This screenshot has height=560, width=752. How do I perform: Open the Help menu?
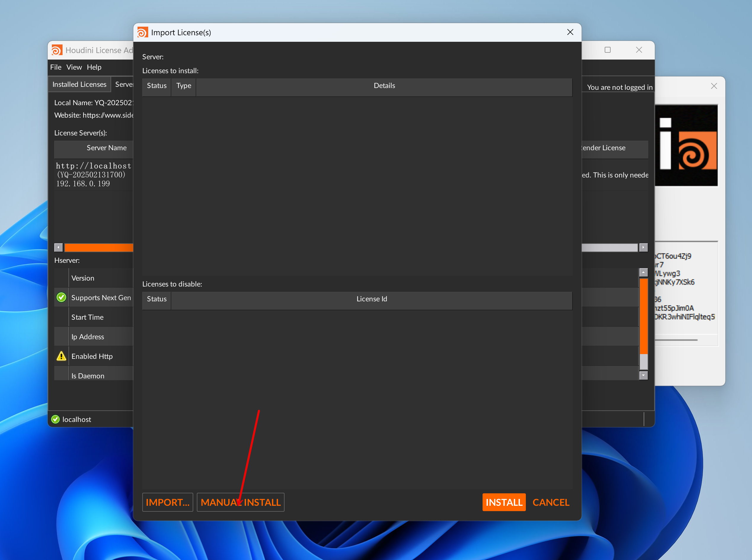coord(94,67)
